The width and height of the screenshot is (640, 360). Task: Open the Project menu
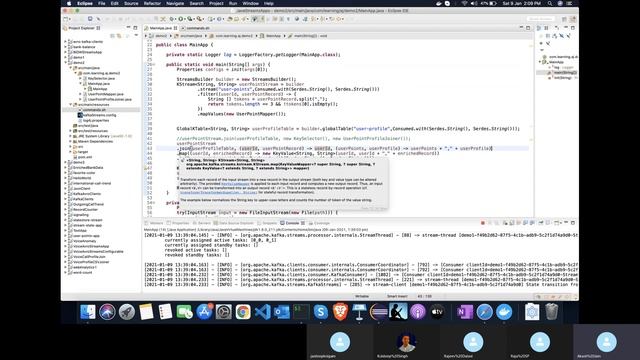216,3
